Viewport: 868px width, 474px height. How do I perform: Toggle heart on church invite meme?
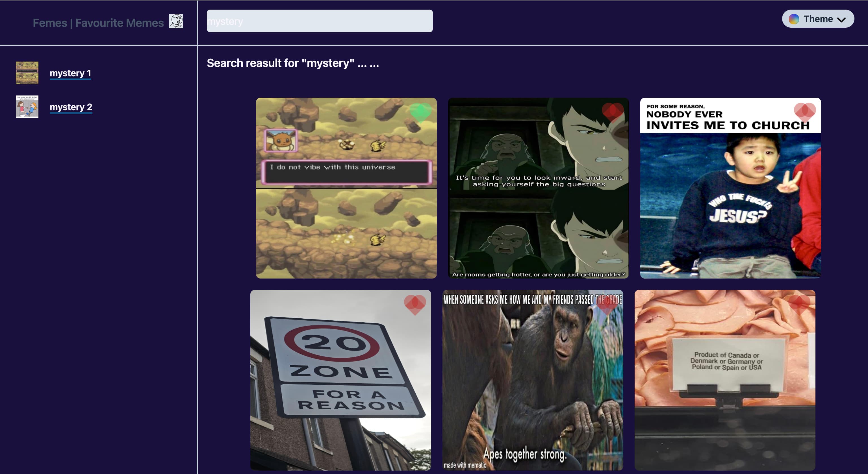click(805, 112)
